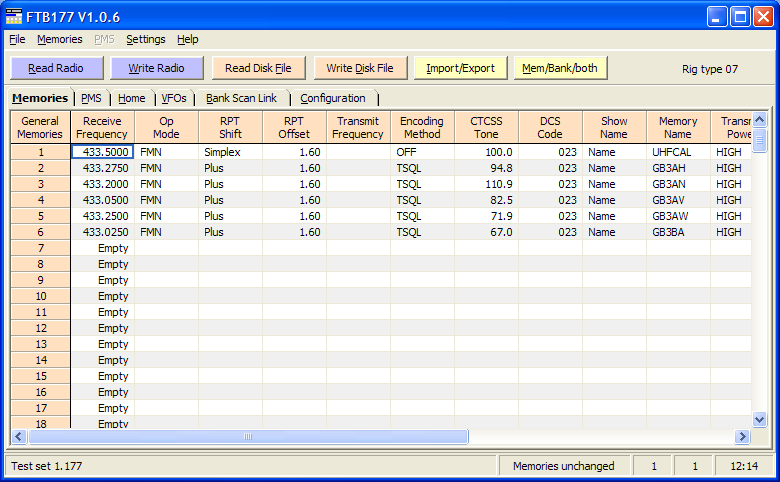
Task: Click the vertical scrollbar down arrow
Action: [x=759, y=420]
